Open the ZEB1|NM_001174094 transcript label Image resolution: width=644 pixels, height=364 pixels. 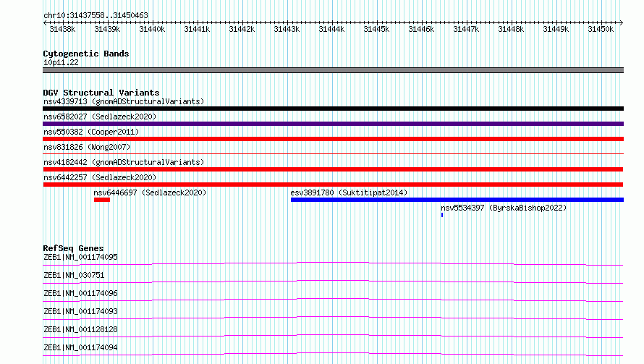click(80, 347)
